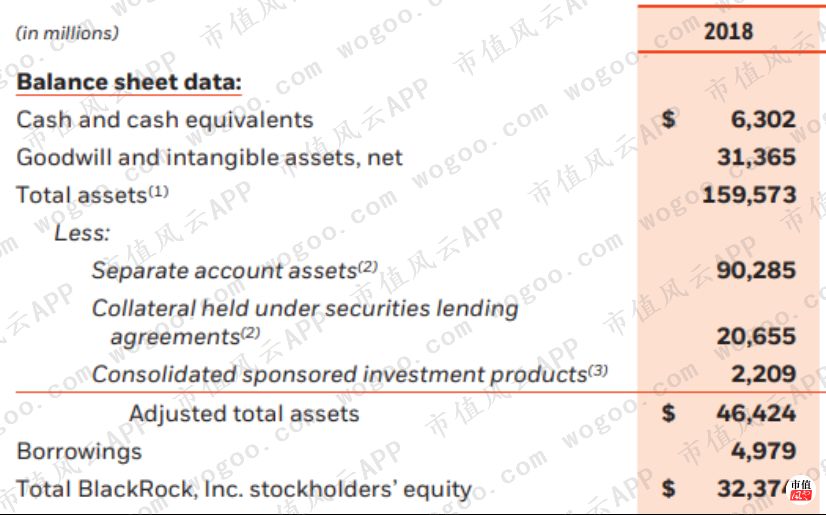
Task: Select "Collateral held under securities lending" text
Action: [x=305, y=308]
